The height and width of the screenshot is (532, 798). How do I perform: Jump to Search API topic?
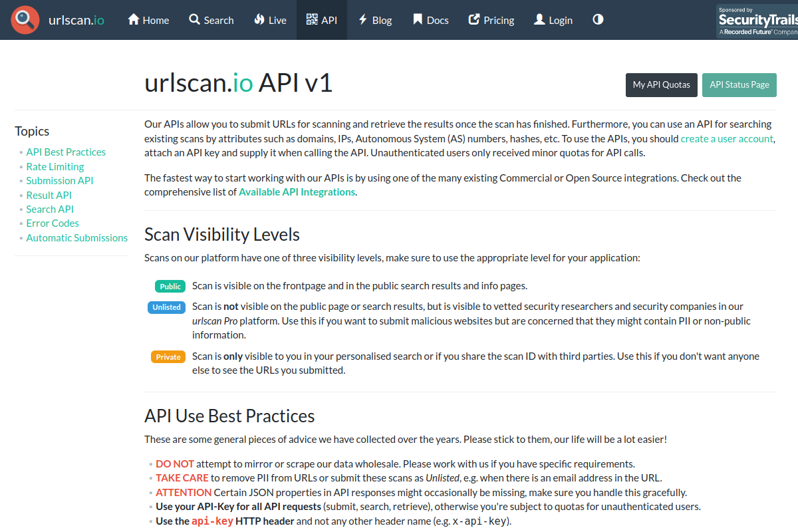[50, 209]
